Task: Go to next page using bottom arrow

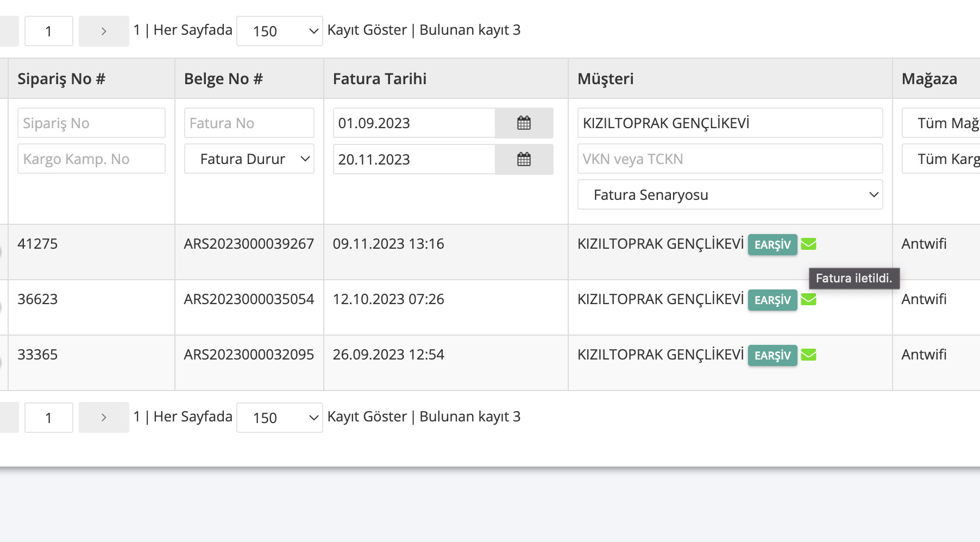Action: (104, 418)
